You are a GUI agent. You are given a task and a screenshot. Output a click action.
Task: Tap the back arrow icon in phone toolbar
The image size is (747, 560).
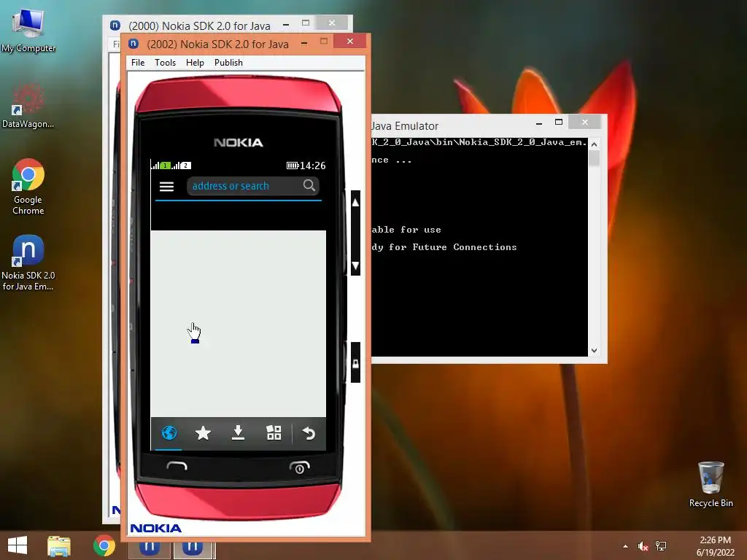pyautogui.click(x=309, y=433)
